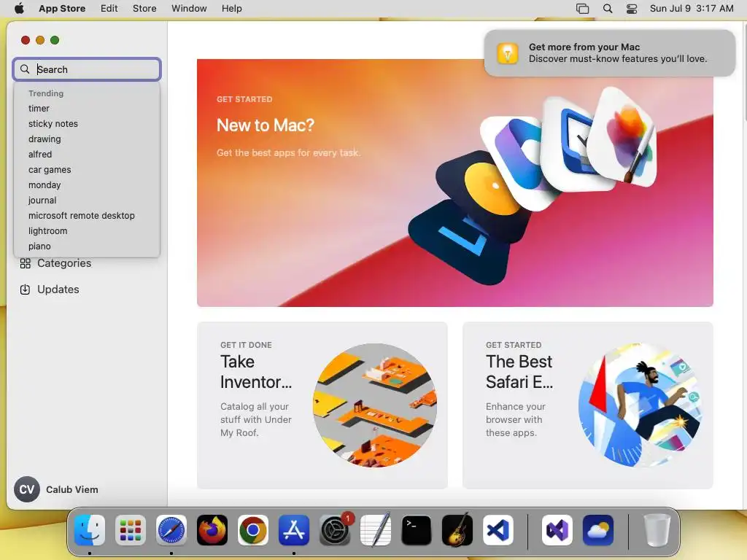Open Visual Studio (purple) from the Dock
The height and width of the screenshot is (560, 747).
(557, 530)
